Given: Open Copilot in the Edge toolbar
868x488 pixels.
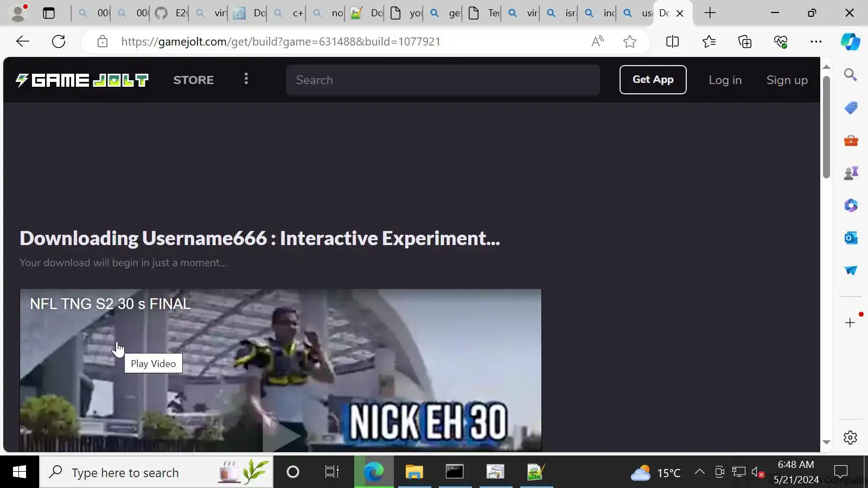Looking at the screenshot, I should pyautogui.click(x=850, y=41).
